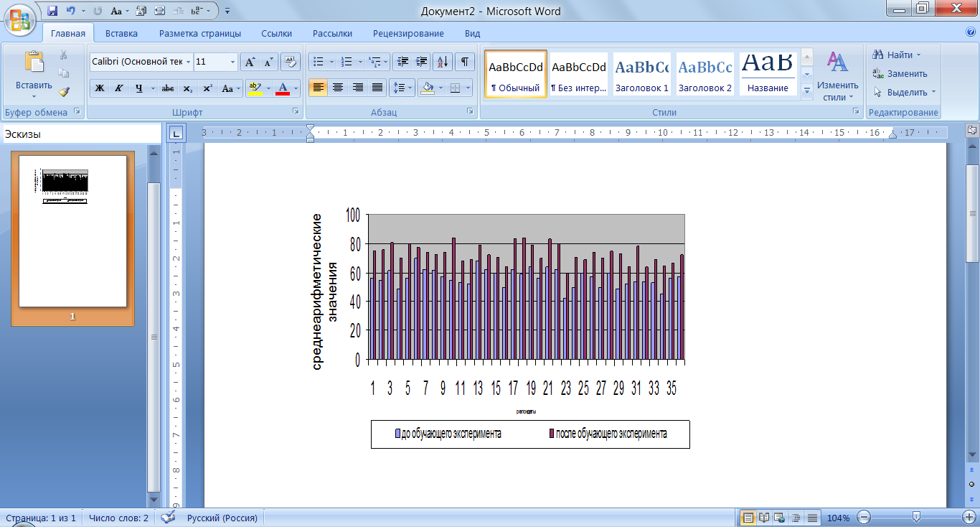Expand bullet list style dropdown arrow
The height and width of the screenshot is (527, 980).
click(x=331, y=62)
